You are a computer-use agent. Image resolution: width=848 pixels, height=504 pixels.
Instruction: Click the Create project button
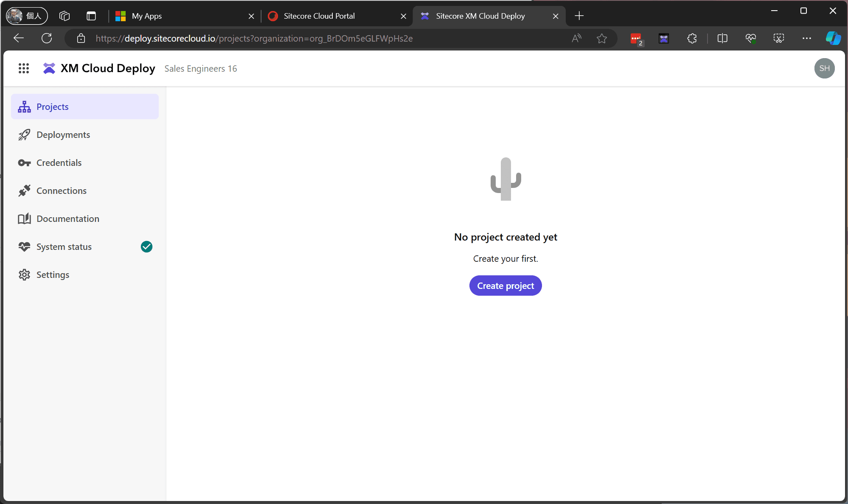tap(505, 286)
